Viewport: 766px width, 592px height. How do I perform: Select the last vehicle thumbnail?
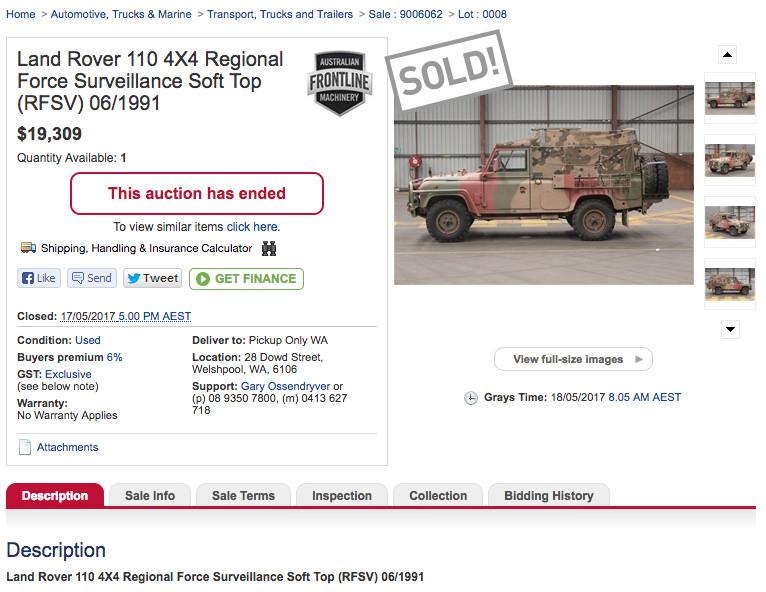point(730,283)
